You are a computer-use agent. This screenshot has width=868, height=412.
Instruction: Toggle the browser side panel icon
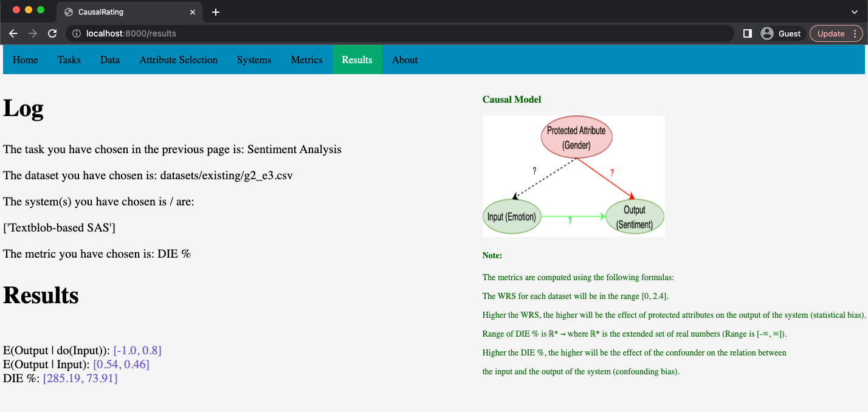748,33
